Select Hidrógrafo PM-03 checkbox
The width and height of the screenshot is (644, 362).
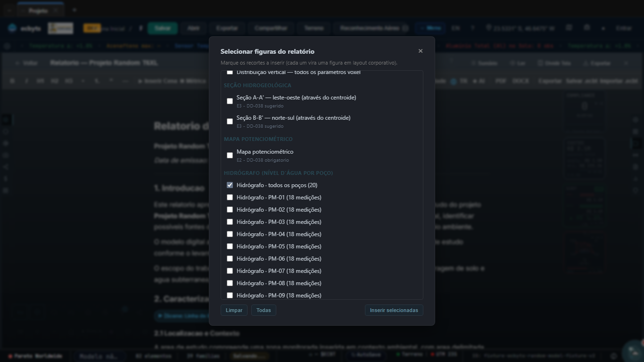click(230, 222)
